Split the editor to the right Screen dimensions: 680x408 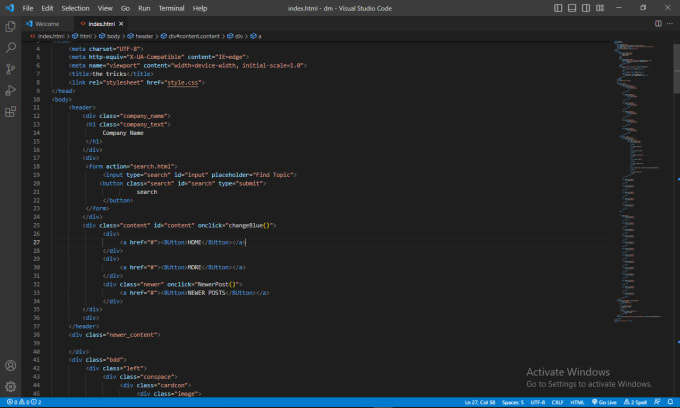(658, 23)
